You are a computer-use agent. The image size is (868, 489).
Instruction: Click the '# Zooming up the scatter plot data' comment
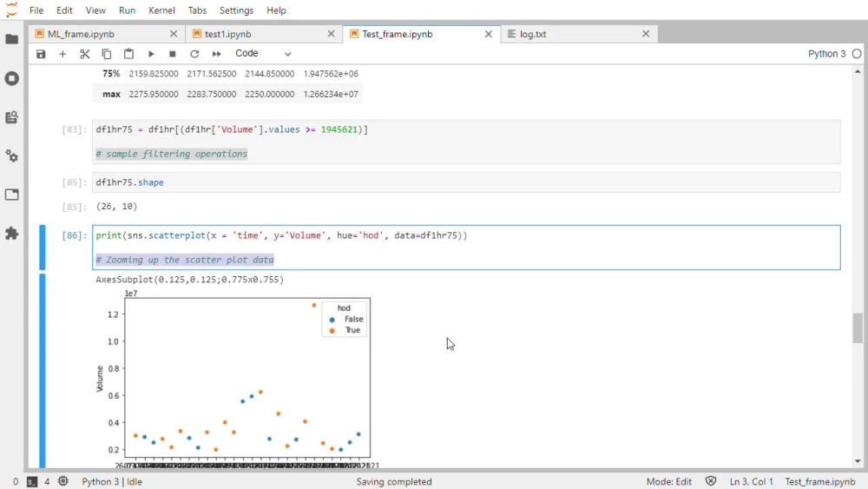[x=185, y=260]
